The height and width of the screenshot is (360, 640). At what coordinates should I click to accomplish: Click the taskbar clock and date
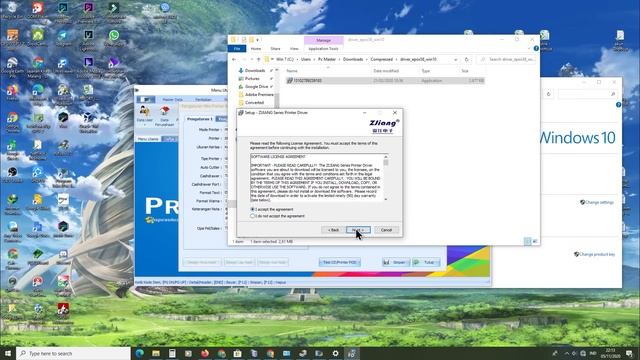point(611,353)
